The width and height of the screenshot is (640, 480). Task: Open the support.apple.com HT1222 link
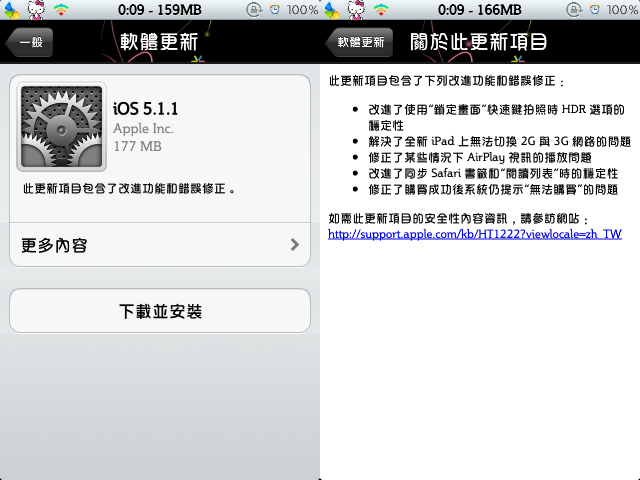[x=475, y=234]
